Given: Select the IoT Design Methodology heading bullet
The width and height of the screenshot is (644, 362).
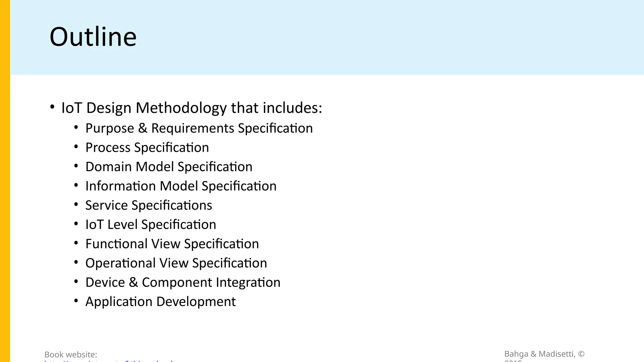Looking at the screenshot, I should click(192, 108).
